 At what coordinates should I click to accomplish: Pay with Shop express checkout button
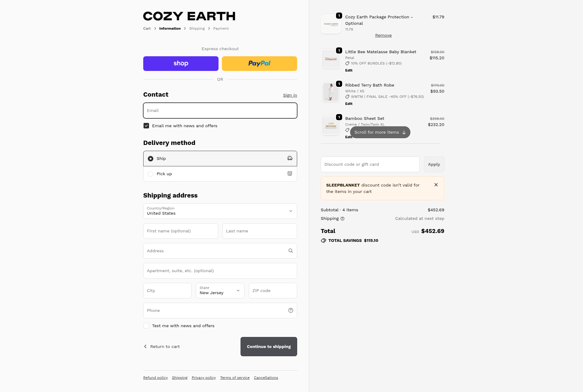[181, 64]
